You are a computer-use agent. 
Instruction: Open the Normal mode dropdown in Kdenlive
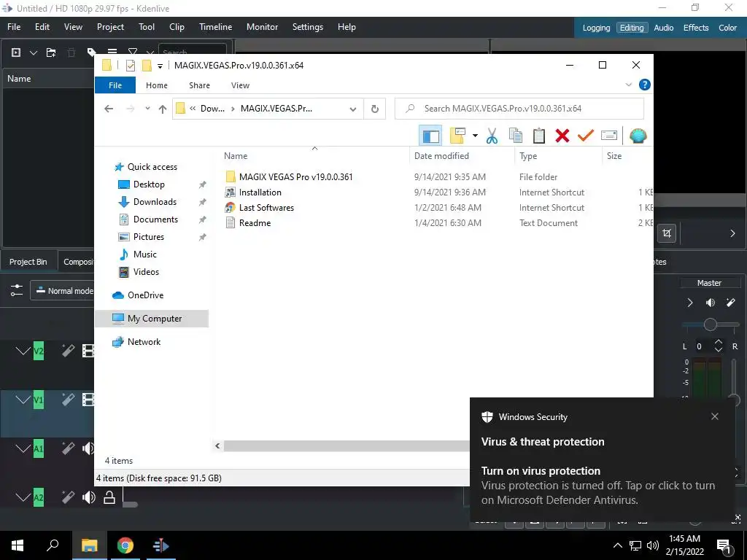click(x=63, y=290)
